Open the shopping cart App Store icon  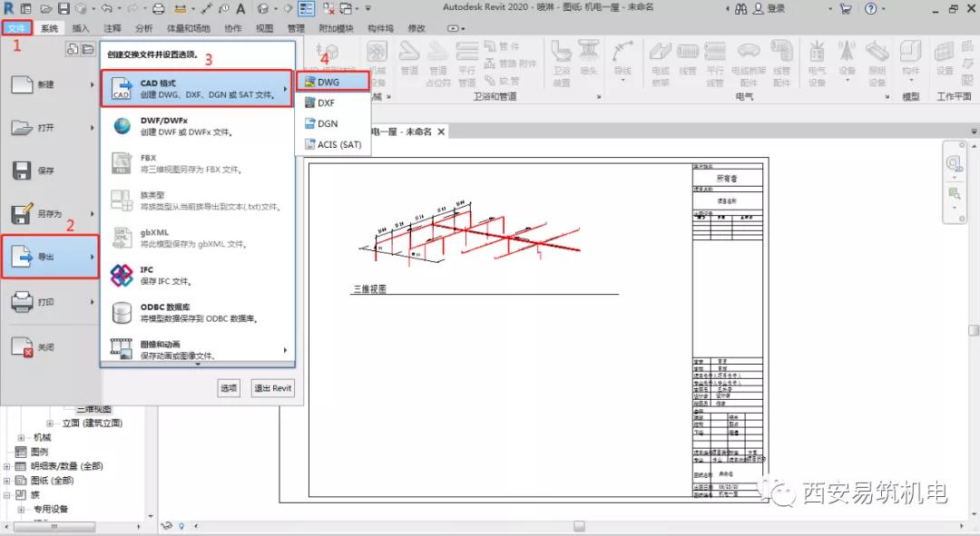pyautogui.click(x=846, y=9)
